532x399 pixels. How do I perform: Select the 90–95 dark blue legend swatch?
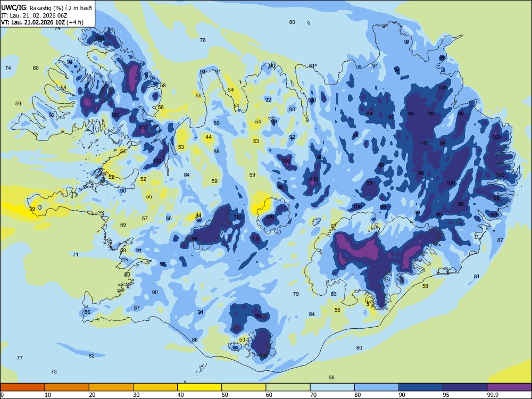(x=421, y=387)
